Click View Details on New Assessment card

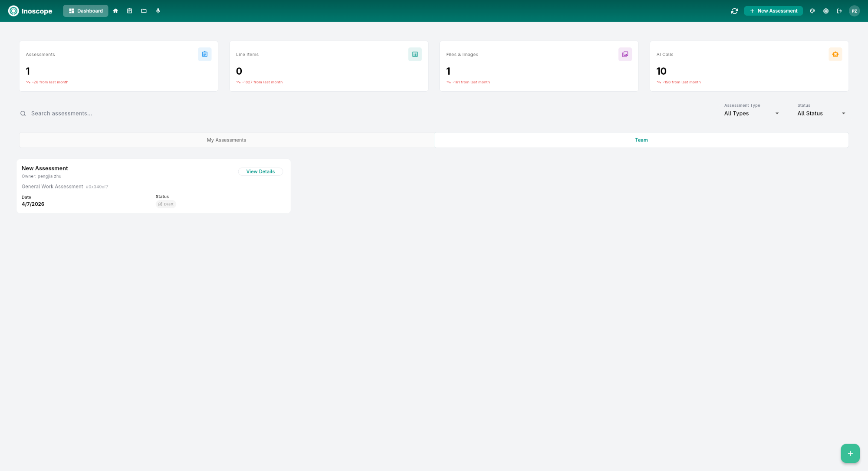tap(260, 171)
